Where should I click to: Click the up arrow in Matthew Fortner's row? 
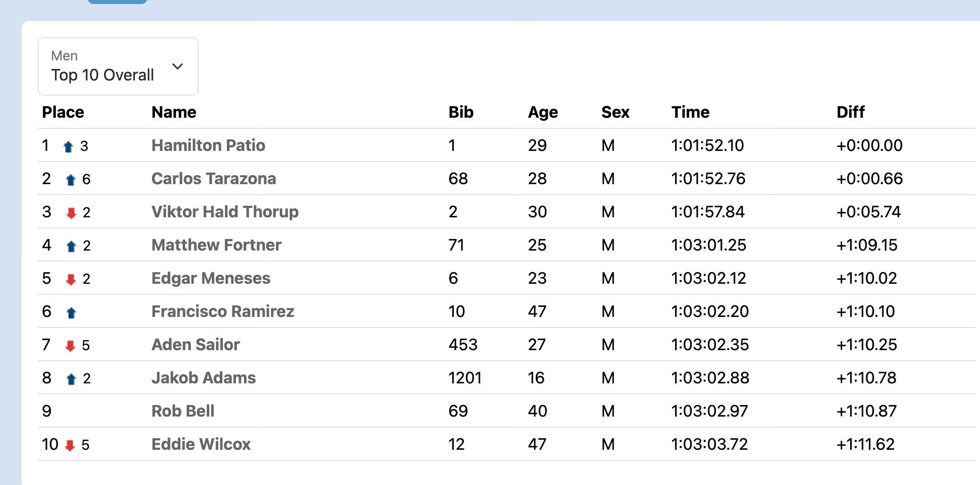point(71,246)
